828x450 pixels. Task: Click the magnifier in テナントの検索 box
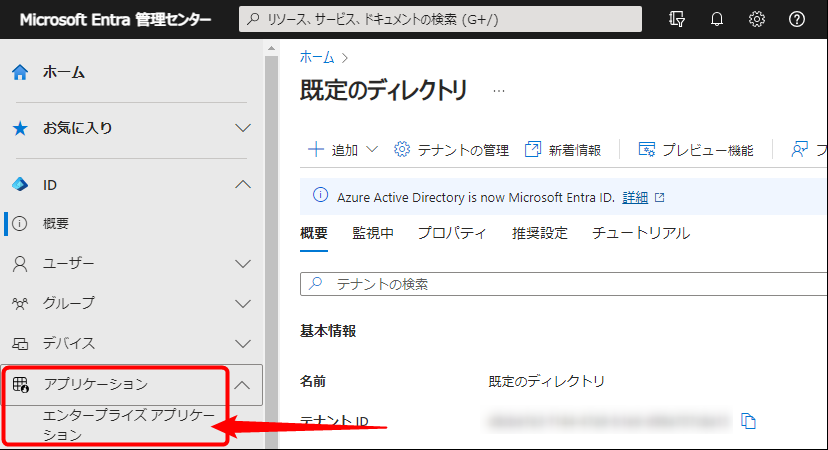click(315, 283)
